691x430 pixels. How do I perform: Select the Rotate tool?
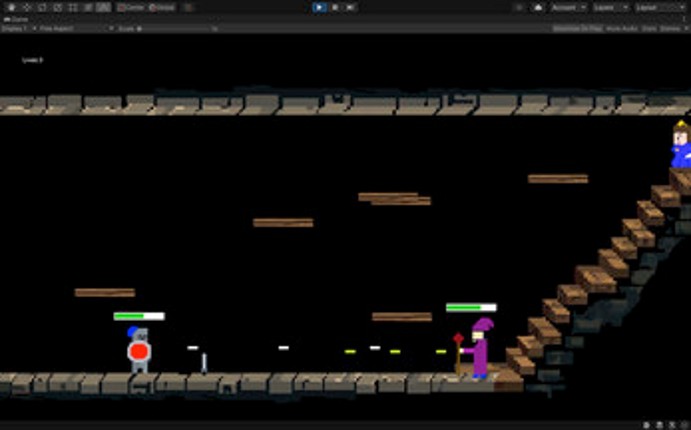[42, 7]
